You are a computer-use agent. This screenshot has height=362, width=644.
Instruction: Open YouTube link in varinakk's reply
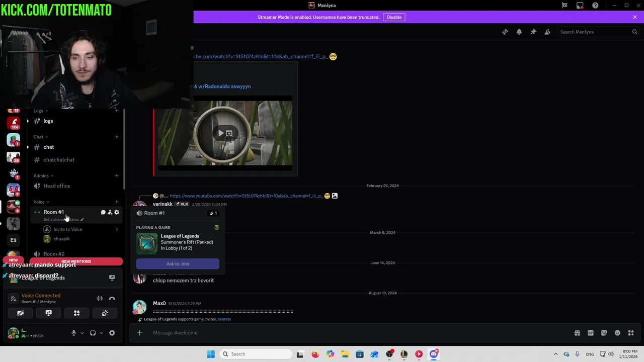pos(246,196)
